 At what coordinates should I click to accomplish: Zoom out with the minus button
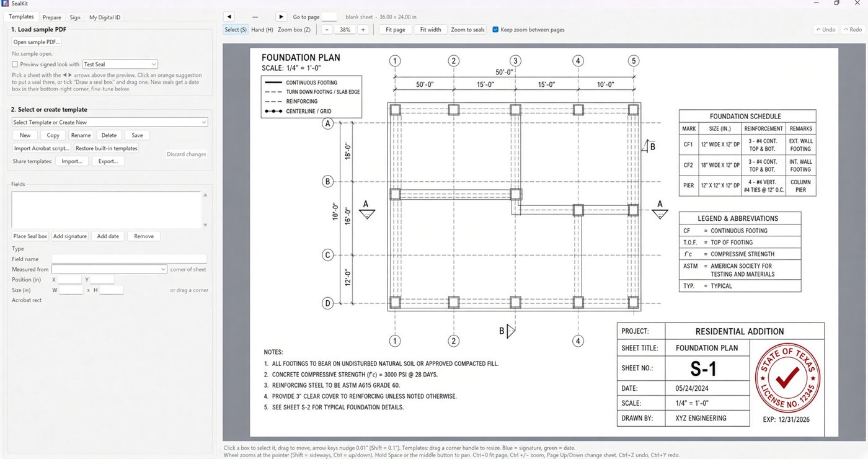[x=327, y=30]
